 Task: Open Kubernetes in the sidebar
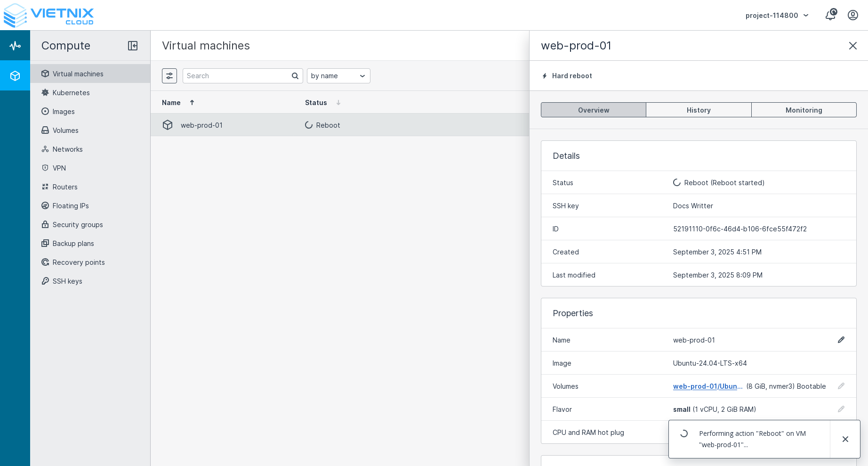click(x=71, y=93)
